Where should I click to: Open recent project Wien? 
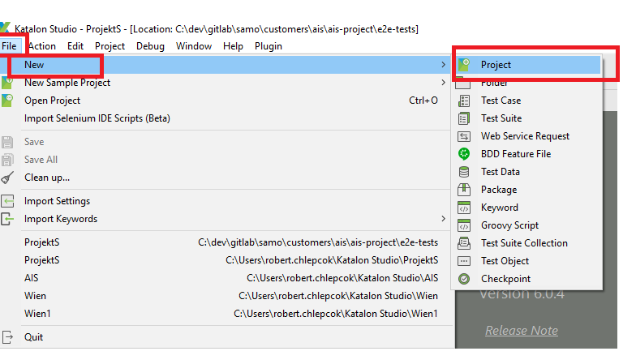point(226,296)
